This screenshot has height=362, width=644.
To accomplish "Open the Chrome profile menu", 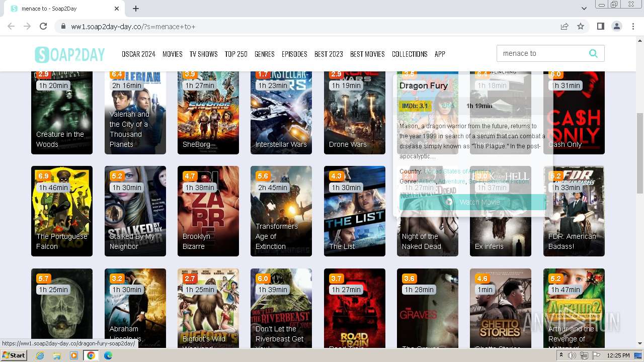I will point(616,26).
